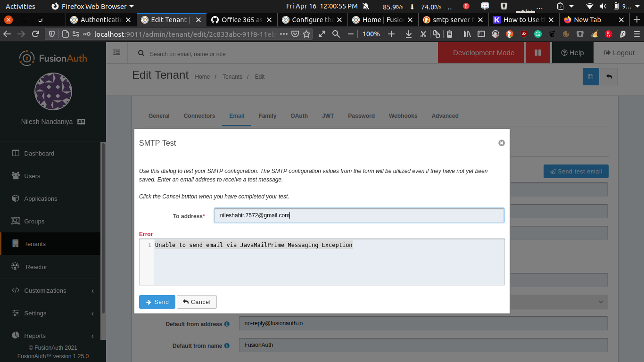Expand the Reports sidebar menu
Image resolution: width=644 pixels, height=362 pixels.
pos(50,336)
